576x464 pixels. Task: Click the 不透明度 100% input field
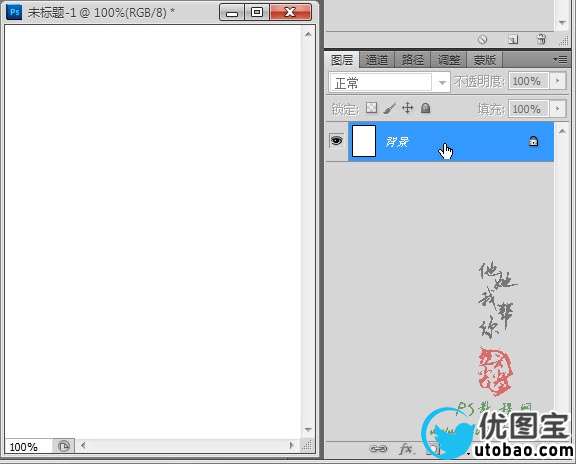pos(528,81)
